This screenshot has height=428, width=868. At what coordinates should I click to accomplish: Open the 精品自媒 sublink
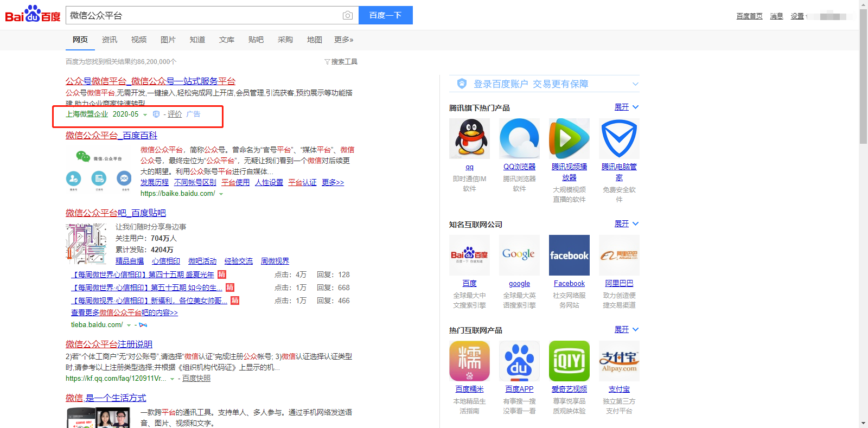[130, 261]
